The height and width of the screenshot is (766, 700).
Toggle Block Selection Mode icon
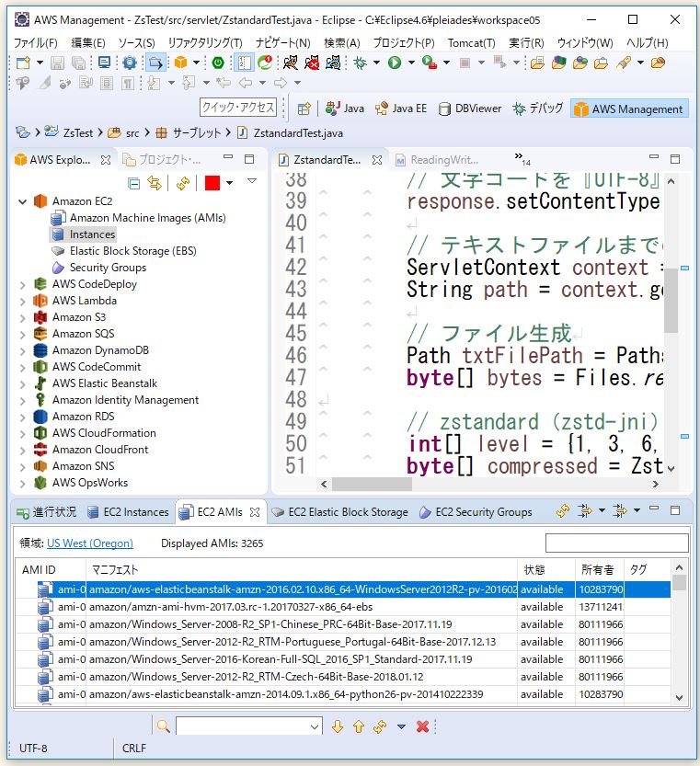[x=107, y=83]
